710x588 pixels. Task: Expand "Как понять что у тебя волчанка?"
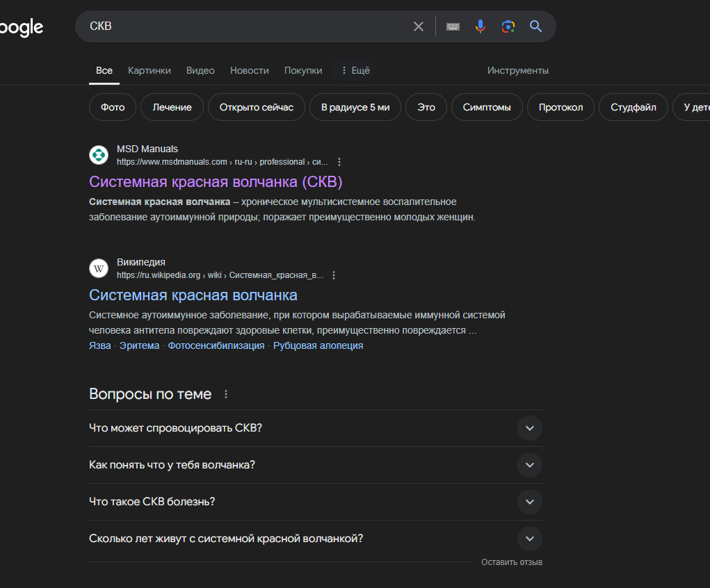[x=529, y=465]
